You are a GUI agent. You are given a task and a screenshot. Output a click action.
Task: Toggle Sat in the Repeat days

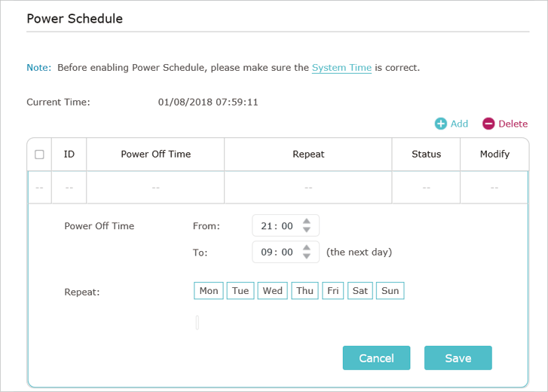tap(360, 291)
